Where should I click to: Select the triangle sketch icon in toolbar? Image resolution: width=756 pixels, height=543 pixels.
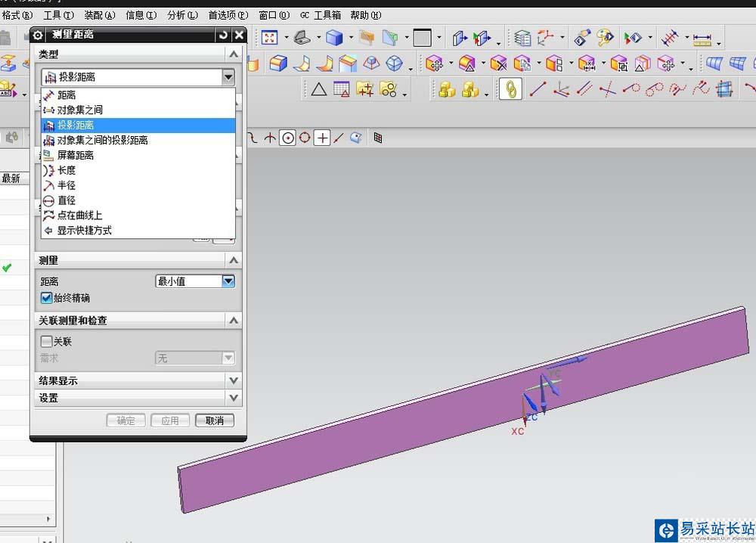319,89
